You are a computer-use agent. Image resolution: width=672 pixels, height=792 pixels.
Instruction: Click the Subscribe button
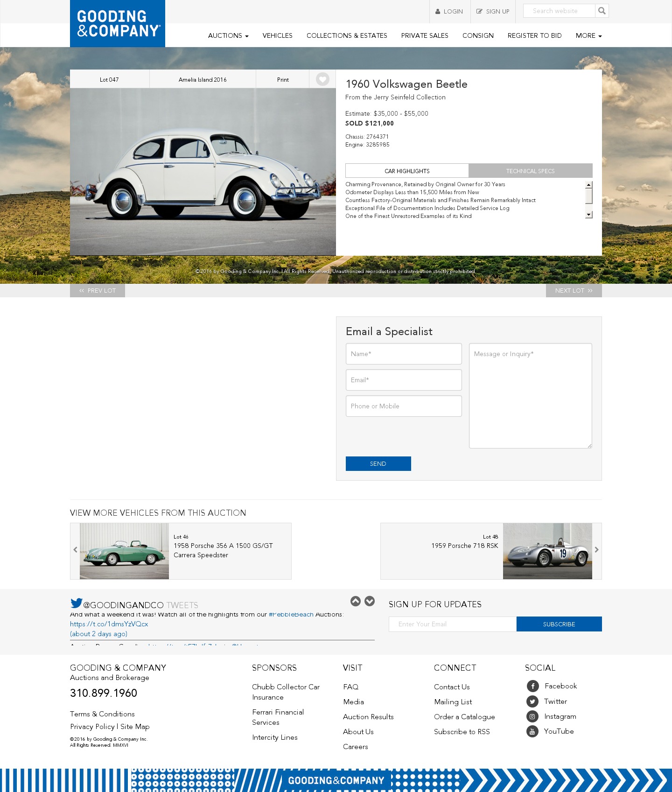coord(559,624)
